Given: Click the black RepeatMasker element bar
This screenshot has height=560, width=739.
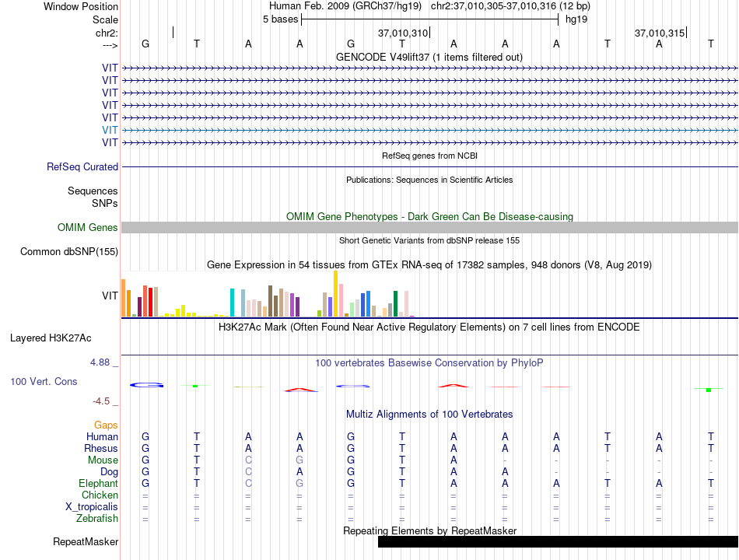Looking at the screenshot, I should [x=558, y=541].
